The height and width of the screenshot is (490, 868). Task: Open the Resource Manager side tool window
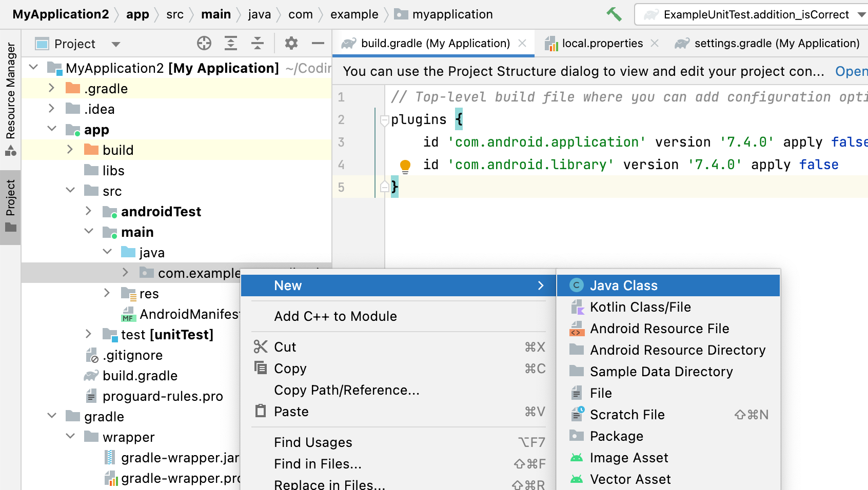(10, 99)
